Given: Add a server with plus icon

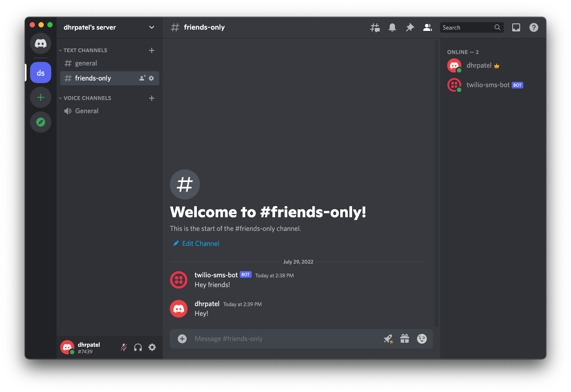Looking at the screenshot, I should (x=41, y=97).
